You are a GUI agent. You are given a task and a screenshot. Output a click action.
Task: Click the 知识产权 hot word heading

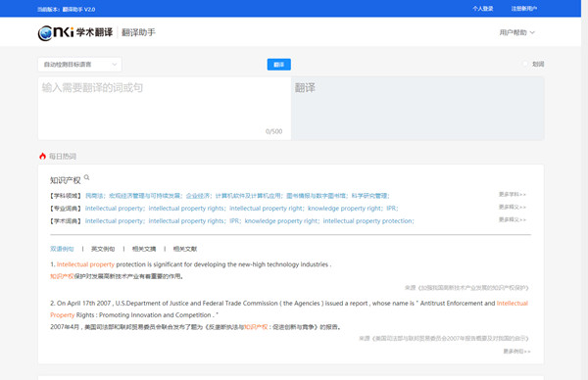pos(66,180)
